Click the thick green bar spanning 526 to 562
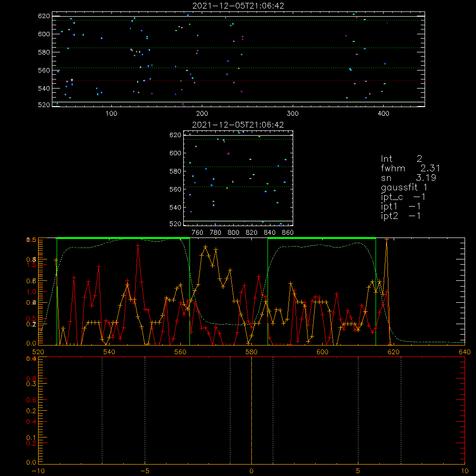This screenshot has width=476, height=476. coord(123,238)
